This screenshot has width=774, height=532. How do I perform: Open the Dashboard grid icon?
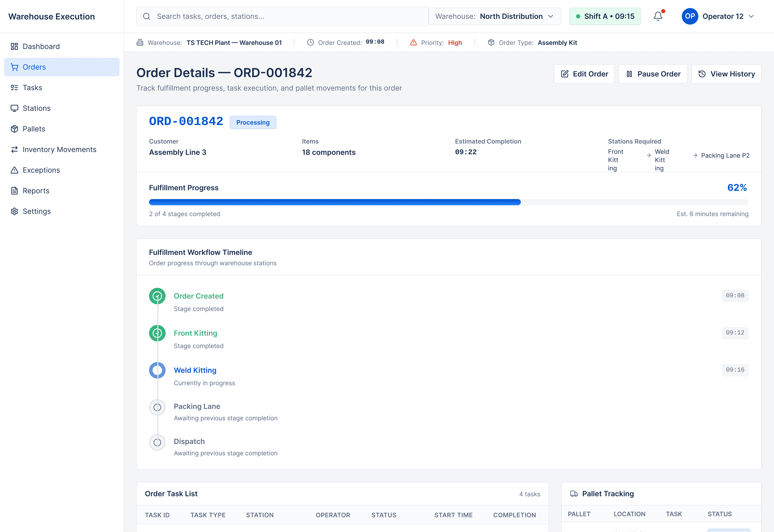pos(14,46)
